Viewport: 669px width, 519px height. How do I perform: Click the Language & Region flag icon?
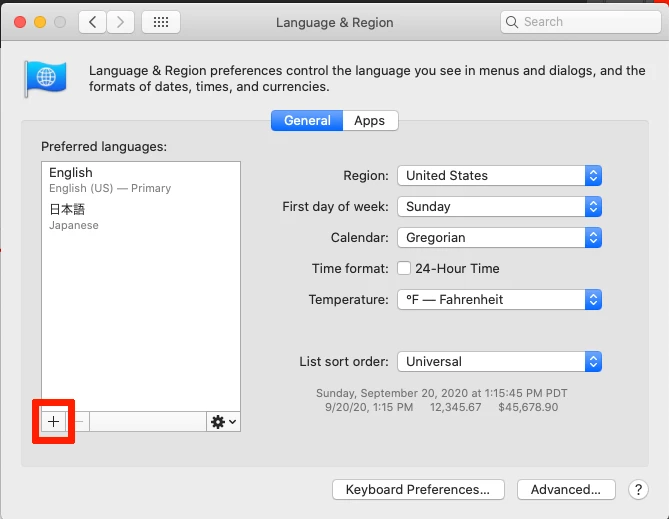46,79
